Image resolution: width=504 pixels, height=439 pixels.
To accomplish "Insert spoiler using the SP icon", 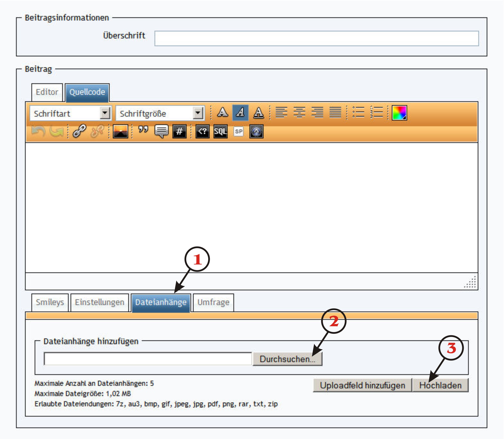I will coord(239,131).
